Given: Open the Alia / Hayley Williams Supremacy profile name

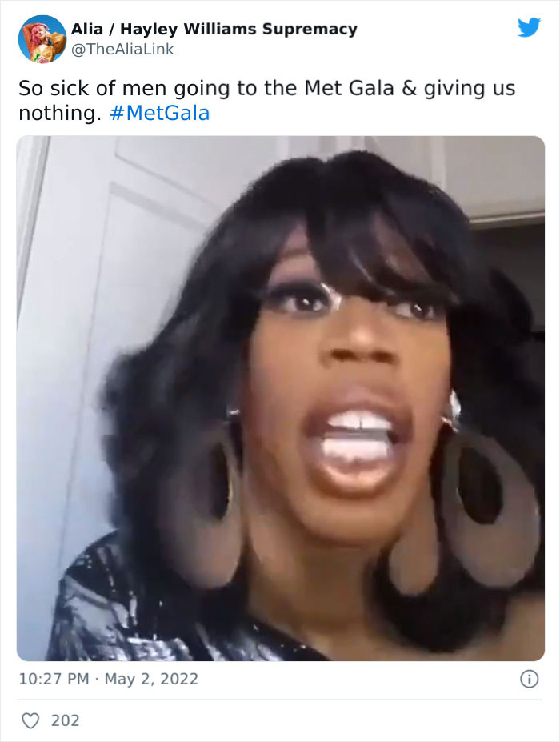Looking at the screenshot, I should pos(214,29).
